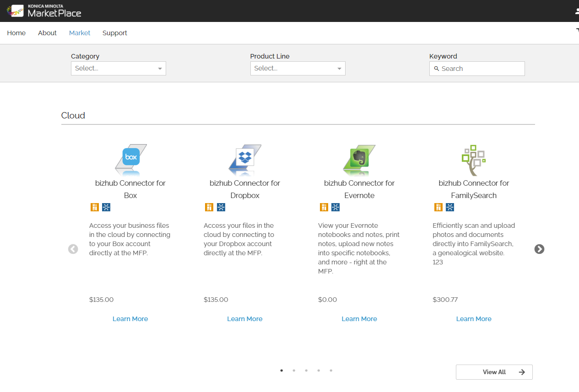Viewport: 579px width, 392px height.
Task: Click the next carousel arrow
Action: [x=539, y=249]
